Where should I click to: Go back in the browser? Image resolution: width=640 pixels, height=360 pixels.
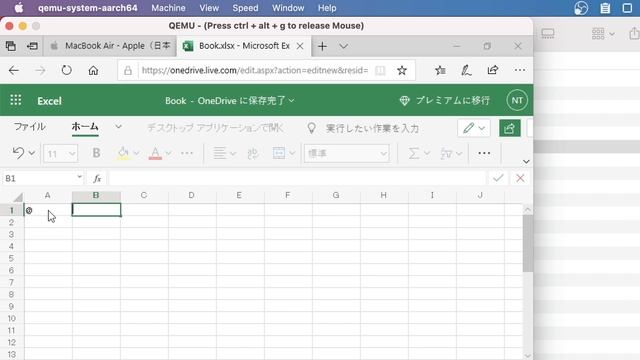[x=14, y=70]
